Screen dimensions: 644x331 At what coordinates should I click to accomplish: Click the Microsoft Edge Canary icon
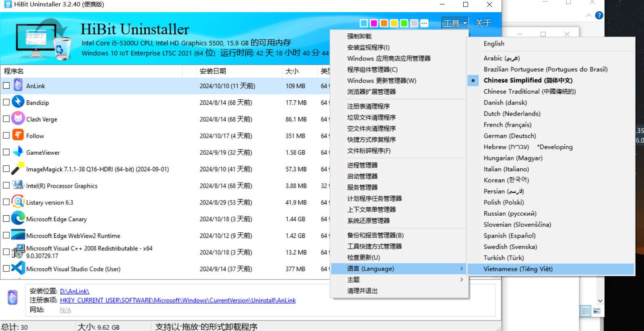point(18,219)
